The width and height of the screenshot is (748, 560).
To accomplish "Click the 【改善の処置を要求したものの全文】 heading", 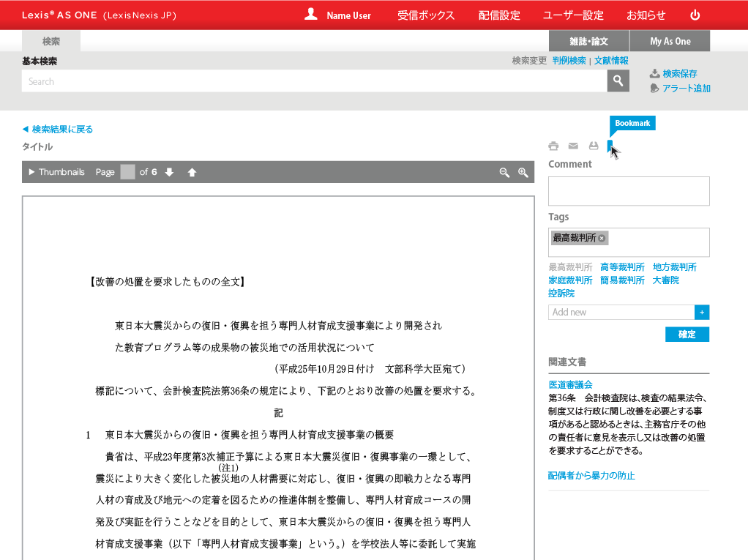I will [x=168, y=281].
